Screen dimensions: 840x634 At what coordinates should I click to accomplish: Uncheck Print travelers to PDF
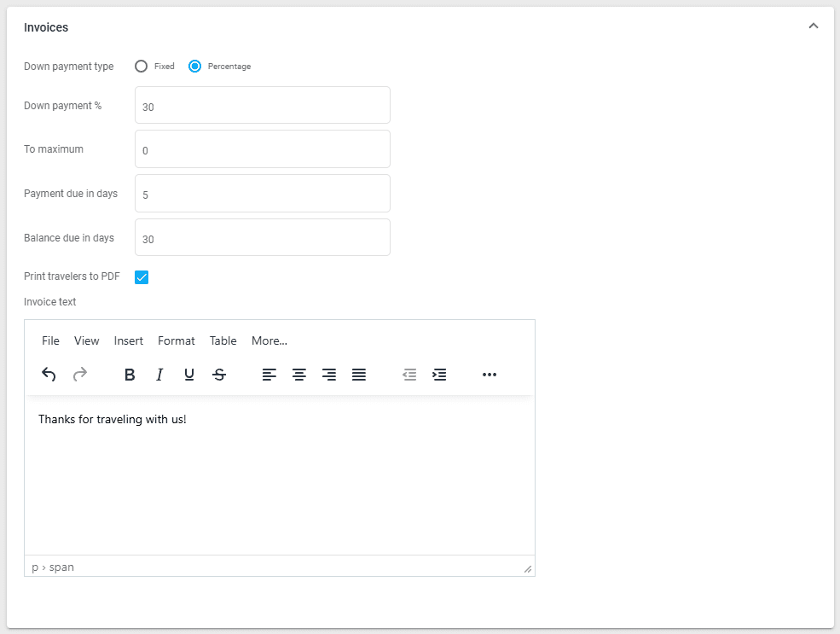point(142,277)
